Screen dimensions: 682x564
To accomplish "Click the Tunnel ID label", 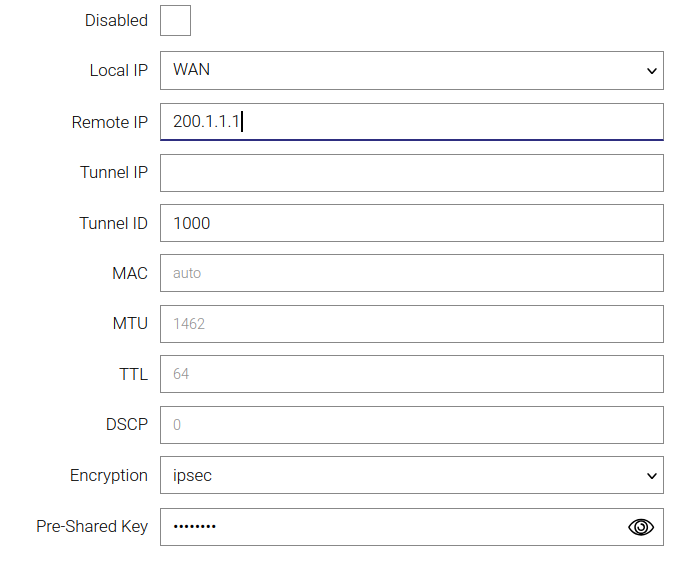I will point(113,223).
